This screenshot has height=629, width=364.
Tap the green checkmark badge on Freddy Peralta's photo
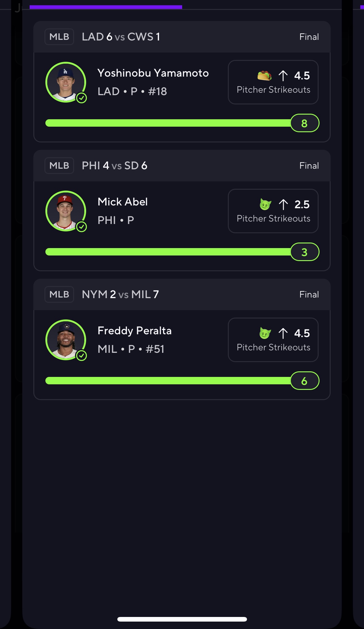[82, 356]
